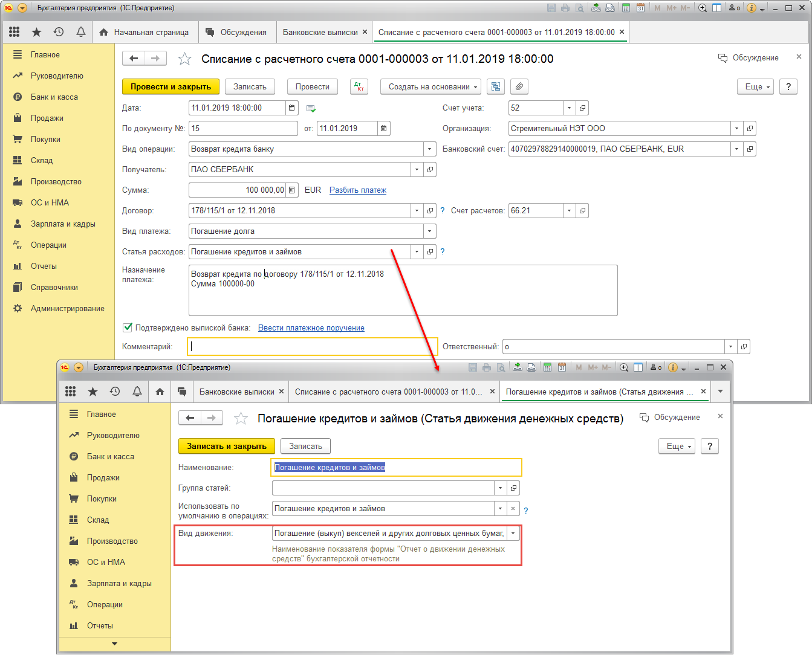The height and width of the screenshot is (655, 812).
Task: Open attached files paperclip icon
Action: tap(519, 87)
